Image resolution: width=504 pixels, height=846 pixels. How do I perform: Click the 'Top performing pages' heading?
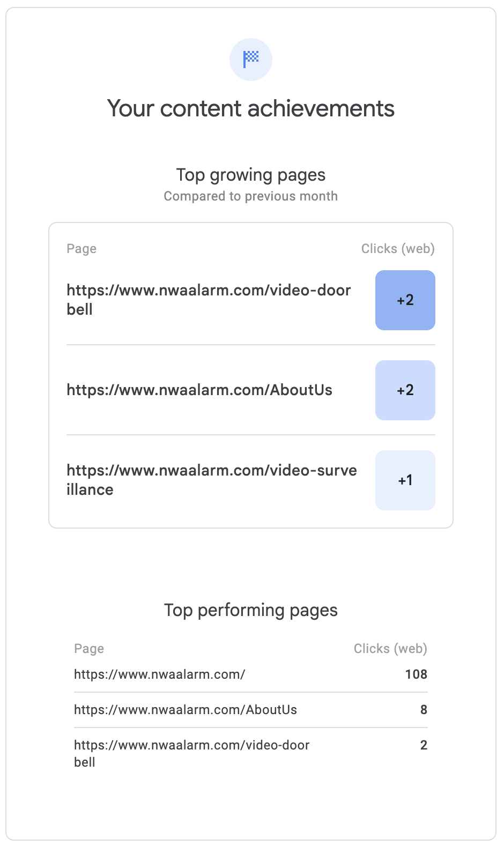pos(251,610)
